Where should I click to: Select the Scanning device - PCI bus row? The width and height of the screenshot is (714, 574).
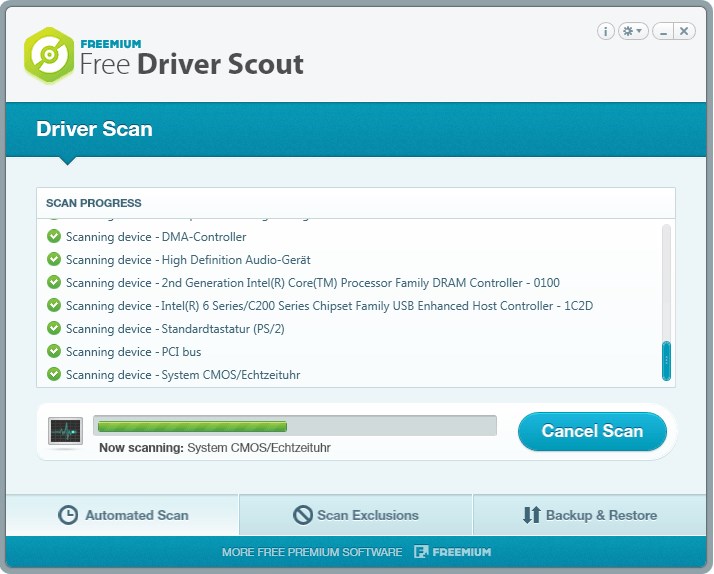tap(350, 351)
